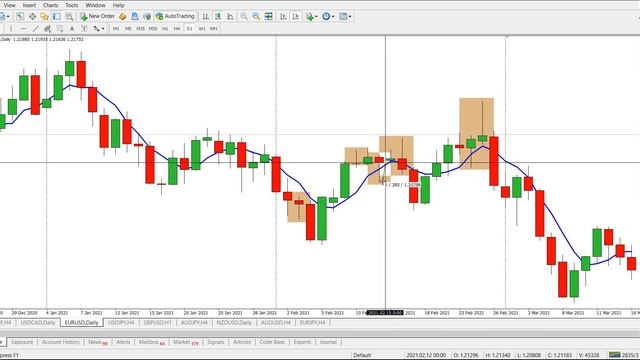The width and height of the screenshot is (640, 360).
Task: Expand the Indicators dropdown arrow
Action: pyautogui.click(x=316, y=16)
